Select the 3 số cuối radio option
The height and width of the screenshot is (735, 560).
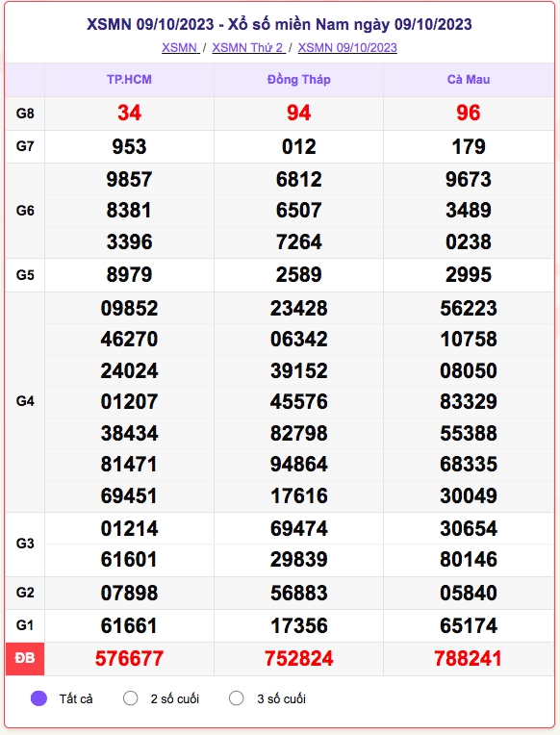pos(237,698)
